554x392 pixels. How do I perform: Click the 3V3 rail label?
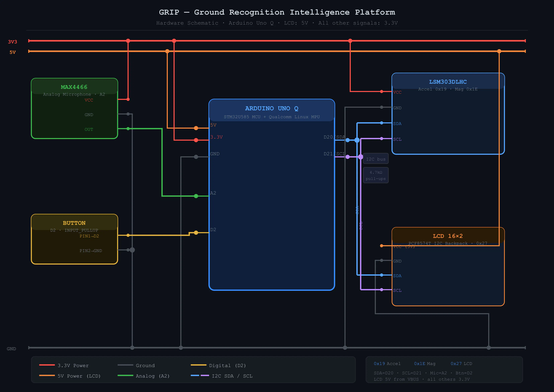tap(13, 42)
